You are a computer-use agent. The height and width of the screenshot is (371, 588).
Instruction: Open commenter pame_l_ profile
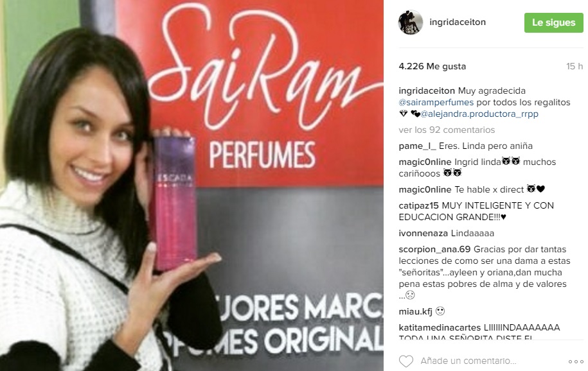tap(417, 146)
